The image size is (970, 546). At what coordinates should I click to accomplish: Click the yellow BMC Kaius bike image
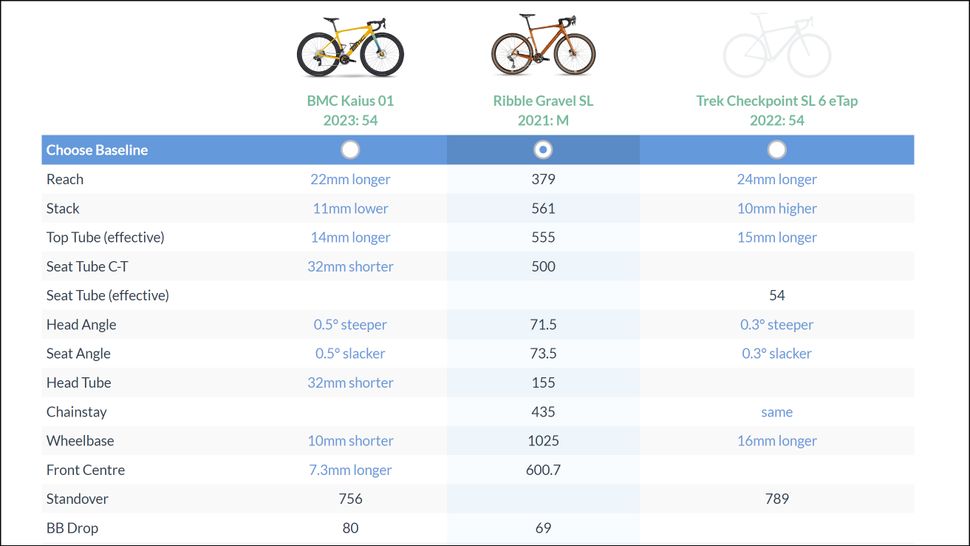click(350, 47)
